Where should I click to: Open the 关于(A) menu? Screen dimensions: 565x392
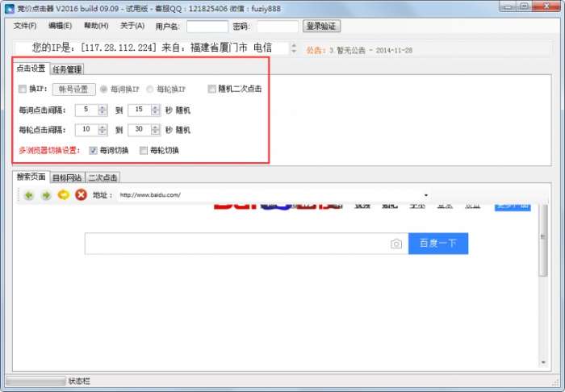pyautogui.click(x=132, y=26)
